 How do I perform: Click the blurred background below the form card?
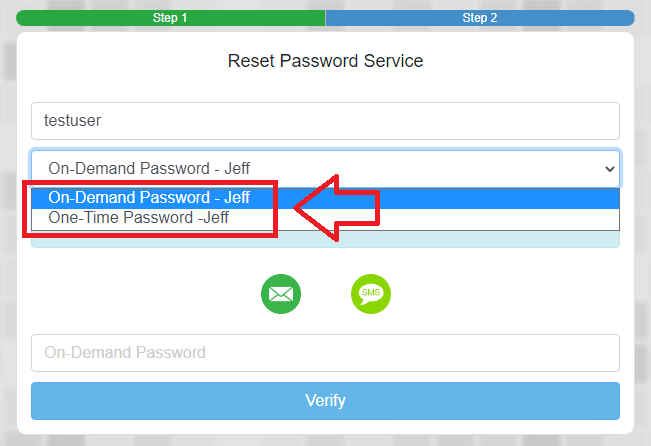click(x=325, y=440)
